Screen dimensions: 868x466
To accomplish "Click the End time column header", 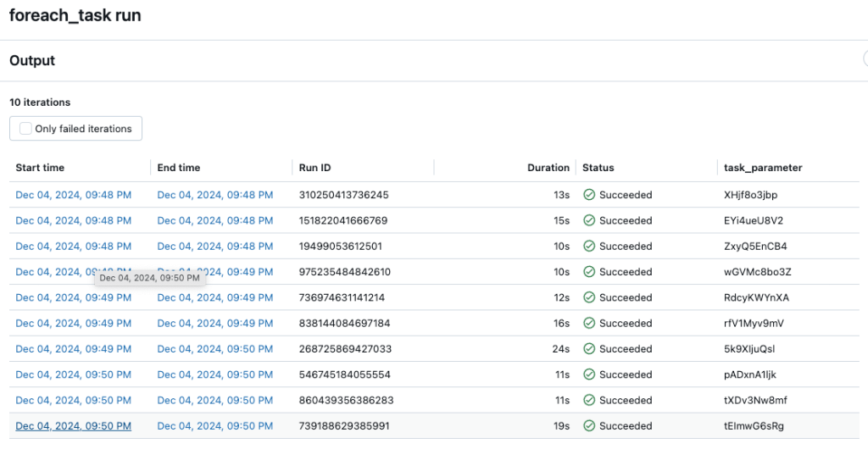I will 179,168.
